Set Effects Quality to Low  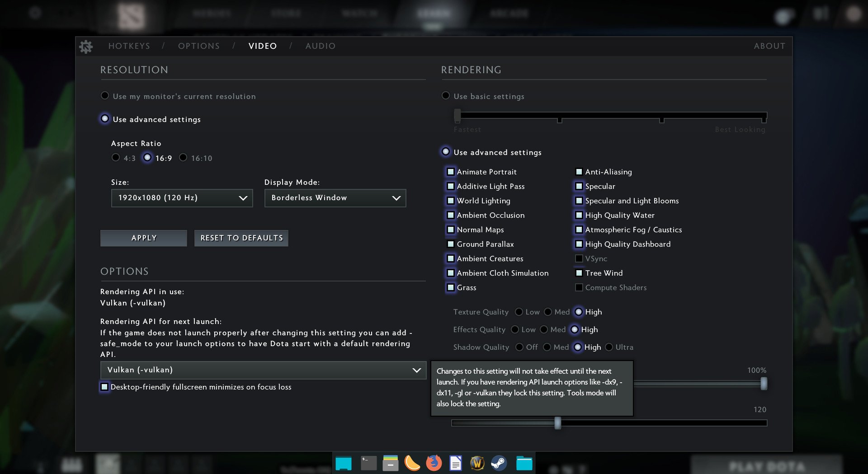point(515,329)
